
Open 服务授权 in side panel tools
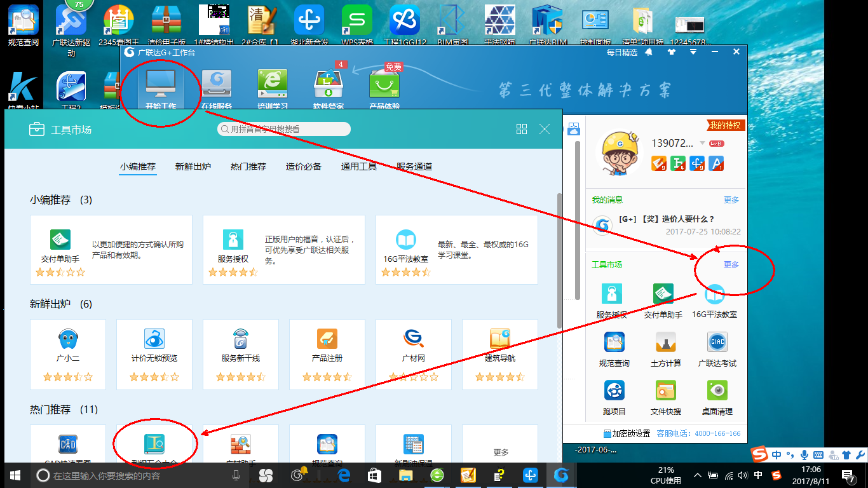point(612,301)
